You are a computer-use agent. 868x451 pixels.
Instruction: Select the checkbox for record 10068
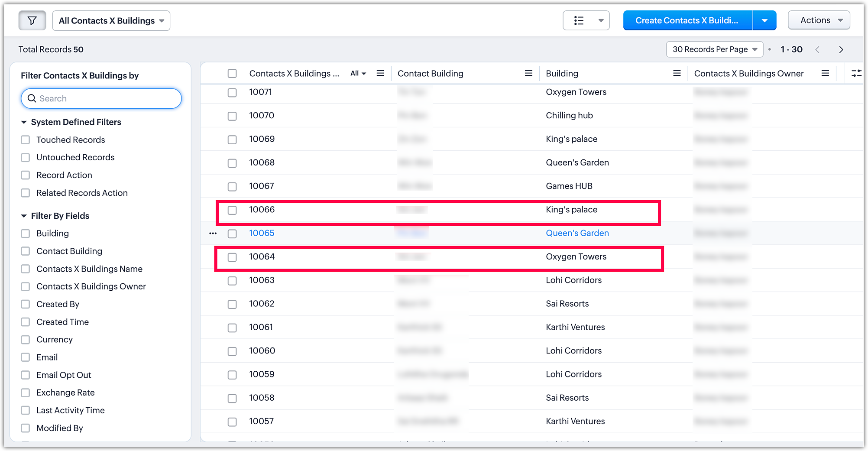point(232,163)
